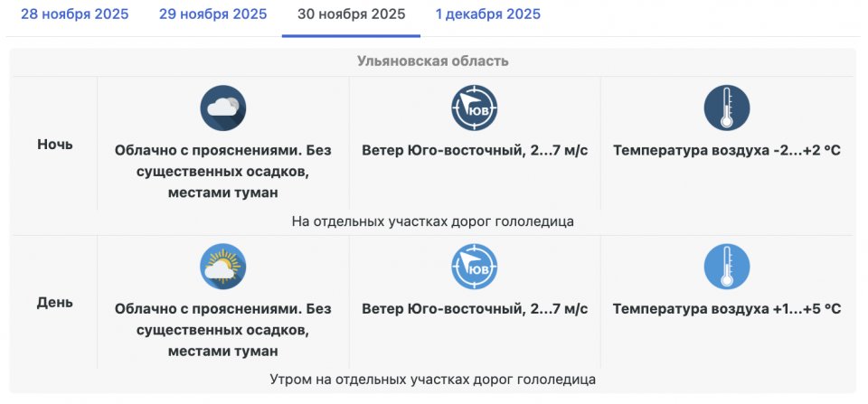
Task: Click the night cloudiness description text
Action: click(222, 171)
